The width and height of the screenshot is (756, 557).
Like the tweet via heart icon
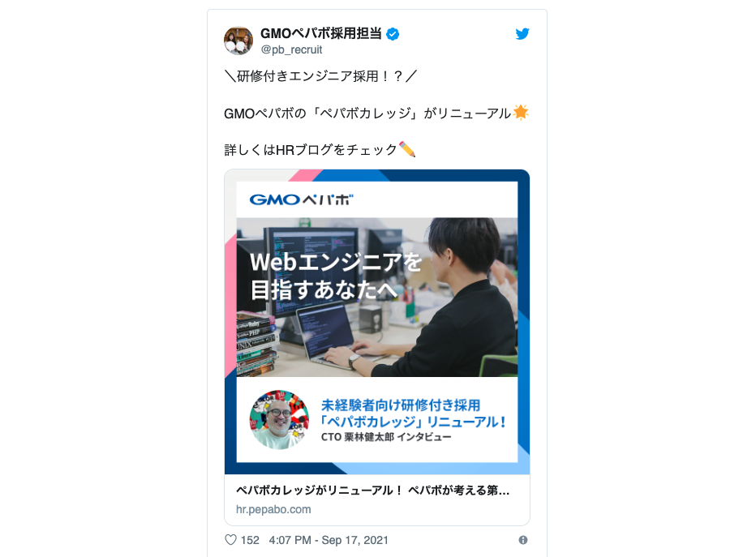click(231, 540)
